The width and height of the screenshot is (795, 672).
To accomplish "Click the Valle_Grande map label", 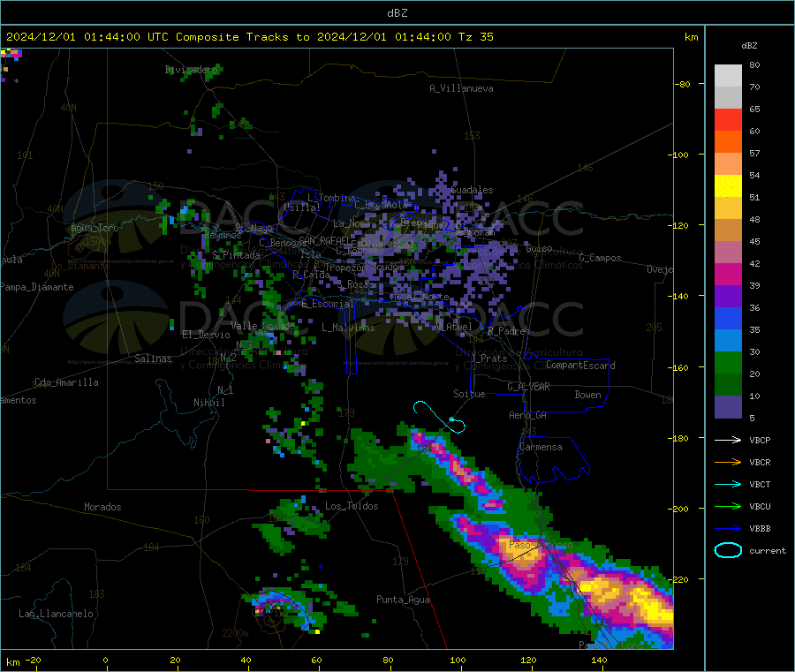I will 262,326.
